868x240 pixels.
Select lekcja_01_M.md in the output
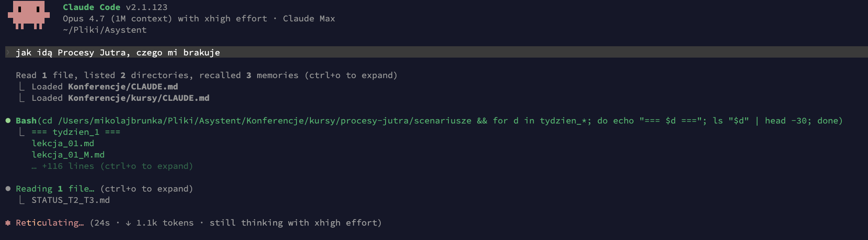click(x=68, y=154)
